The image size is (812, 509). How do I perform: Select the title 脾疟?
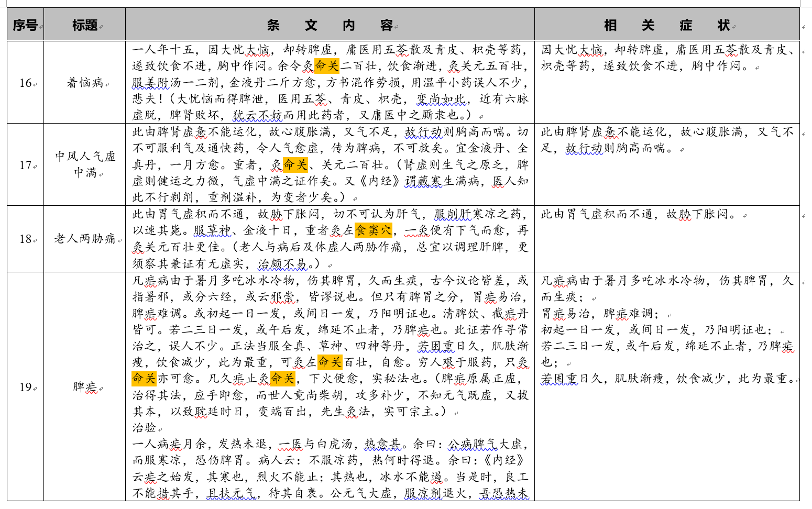coord(85,387)
